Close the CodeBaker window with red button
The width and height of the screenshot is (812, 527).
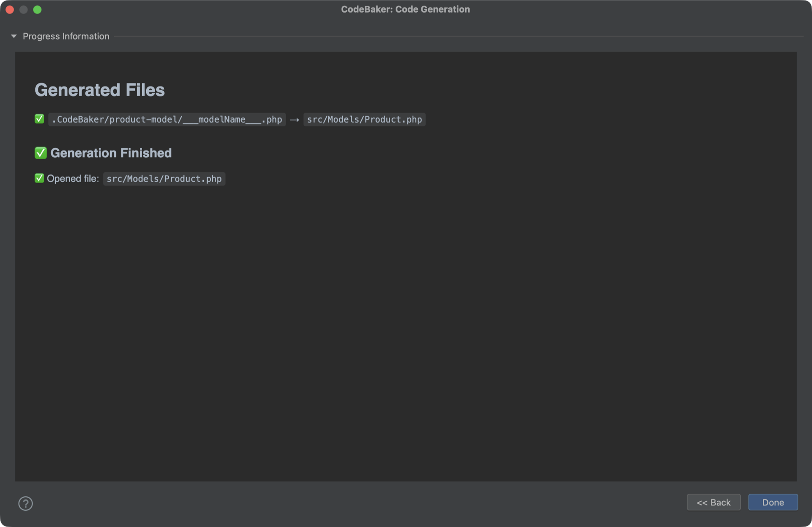(x=10, y=9)
